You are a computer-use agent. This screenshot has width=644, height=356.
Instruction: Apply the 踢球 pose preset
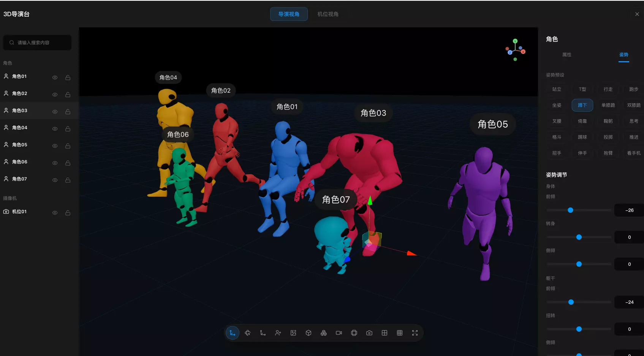pos(582,137)
